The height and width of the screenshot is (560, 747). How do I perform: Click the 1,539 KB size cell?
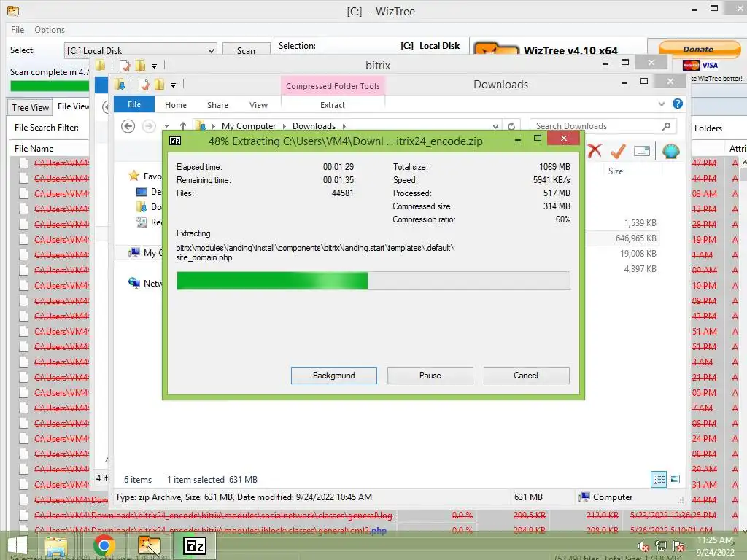tap(640, 223)
